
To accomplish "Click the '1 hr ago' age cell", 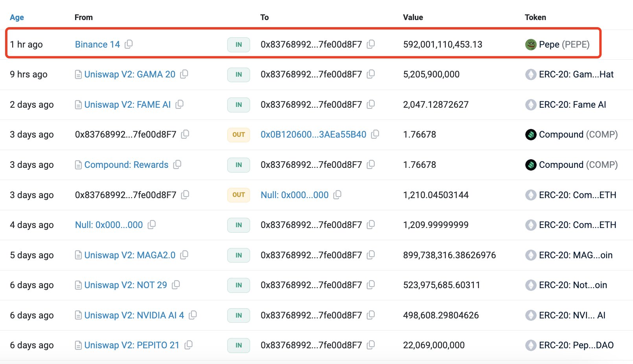I will (x=26, y=44).
